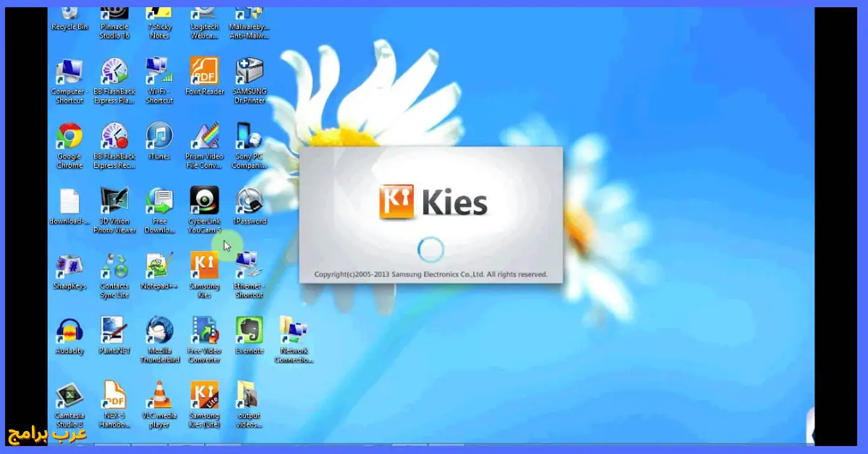This screenshot has width=868, height=454.
Task: Open SharpKeys desktop shortcut
Action: click(x=69, y=272)
